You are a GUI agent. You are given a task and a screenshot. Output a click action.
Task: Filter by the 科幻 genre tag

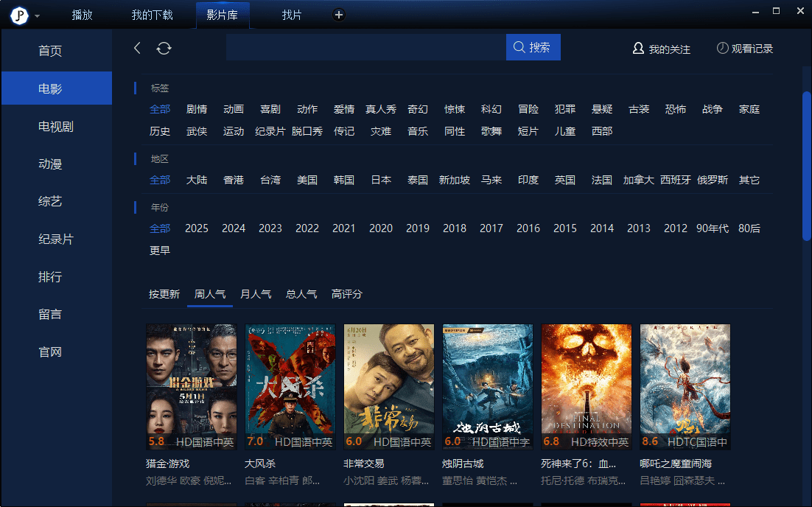point(491,109)
